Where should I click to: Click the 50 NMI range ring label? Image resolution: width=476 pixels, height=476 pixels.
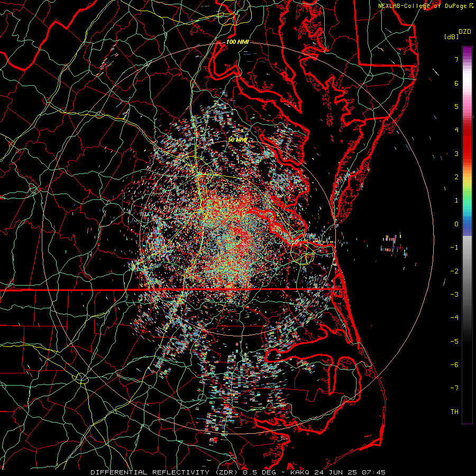[237, 140]
